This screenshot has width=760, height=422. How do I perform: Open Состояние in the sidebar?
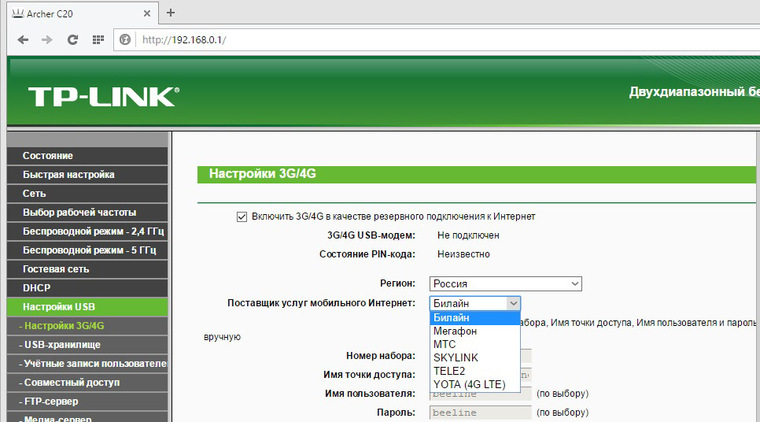87,156
